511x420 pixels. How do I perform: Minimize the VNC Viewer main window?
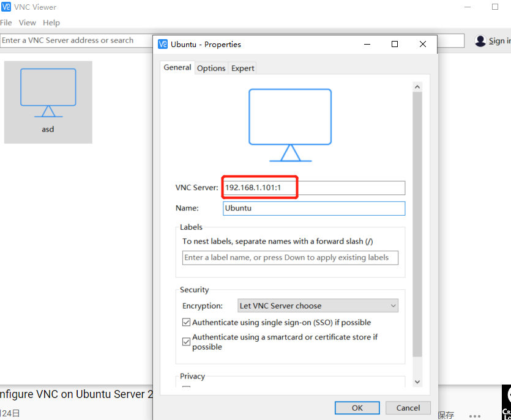[468, 7]
